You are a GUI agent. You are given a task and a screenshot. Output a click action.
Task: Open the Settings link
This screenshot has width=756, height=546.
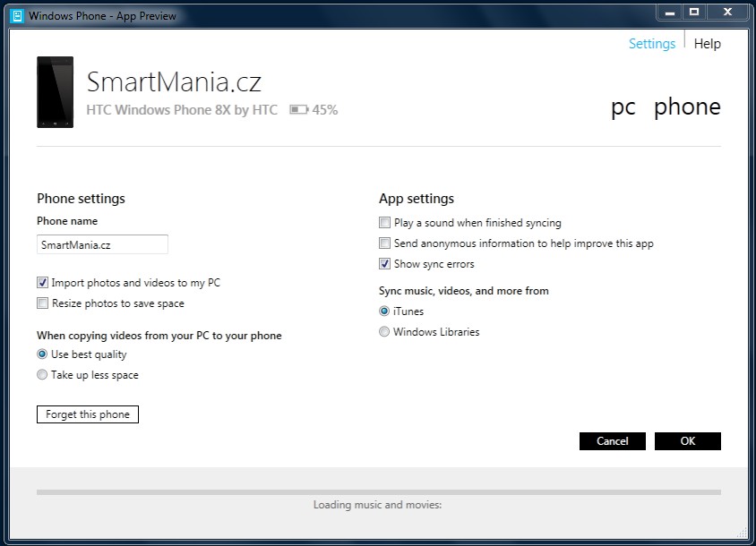tap(652, 44)
